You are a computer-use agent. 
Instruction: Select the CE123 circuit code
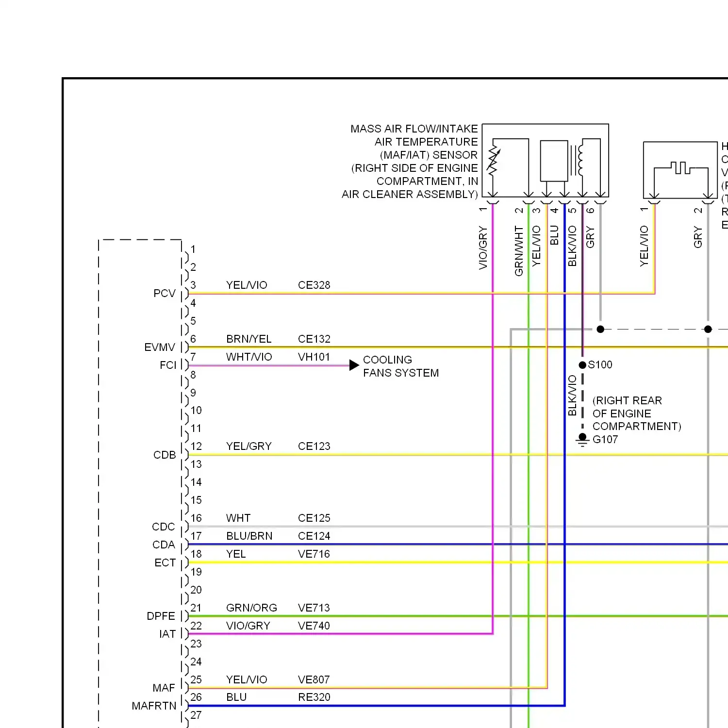[x=314, y=446]
